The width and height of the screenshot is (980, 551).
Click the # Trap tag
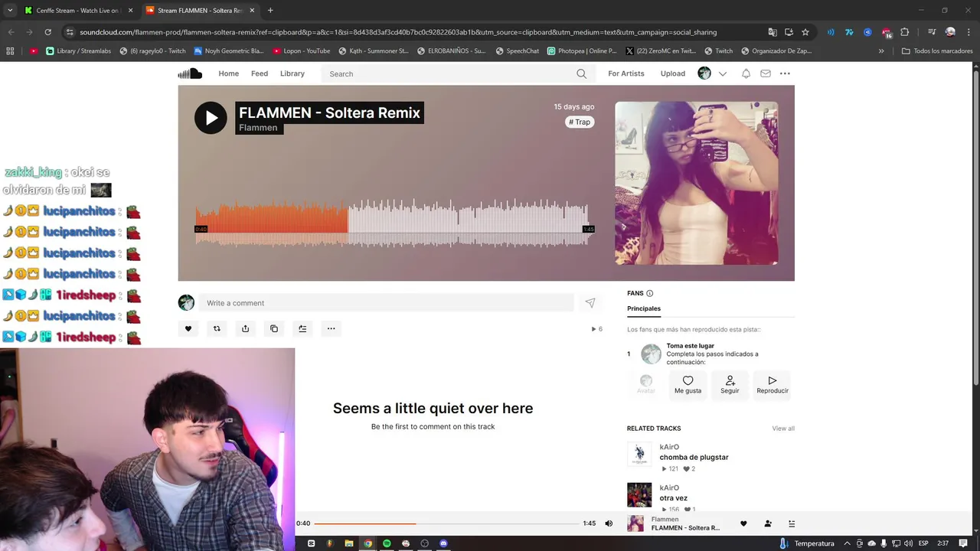coord(580,122)
